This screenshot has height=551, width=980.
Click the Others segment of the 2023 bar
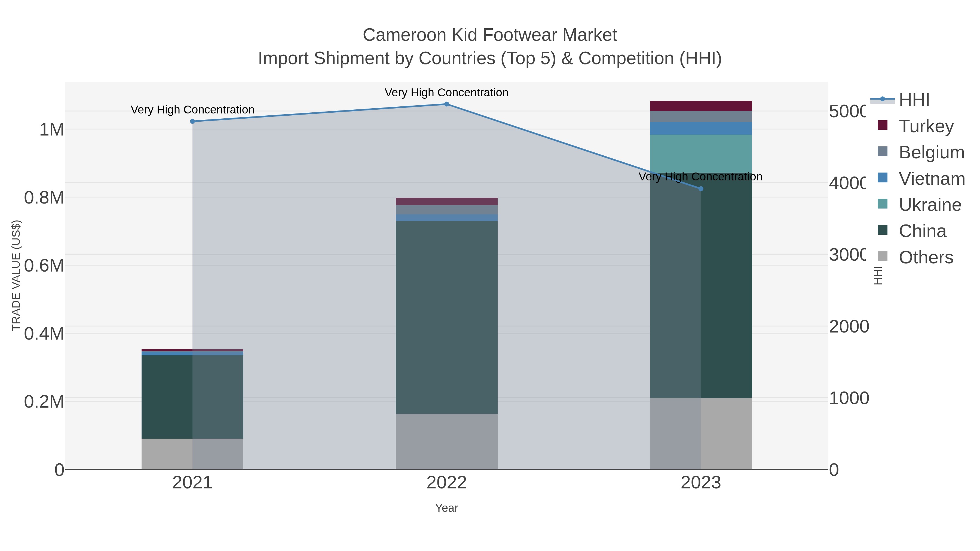[x=701, y=433]
